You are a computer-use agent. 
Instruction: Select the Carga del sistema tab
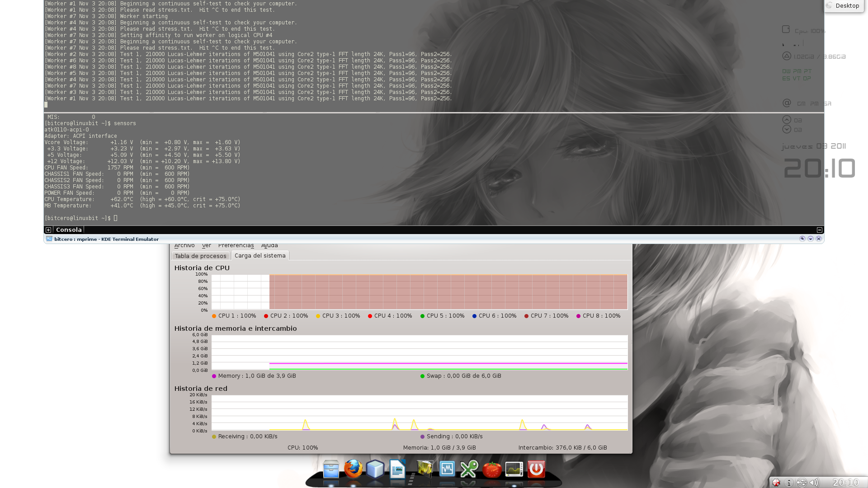260,255
